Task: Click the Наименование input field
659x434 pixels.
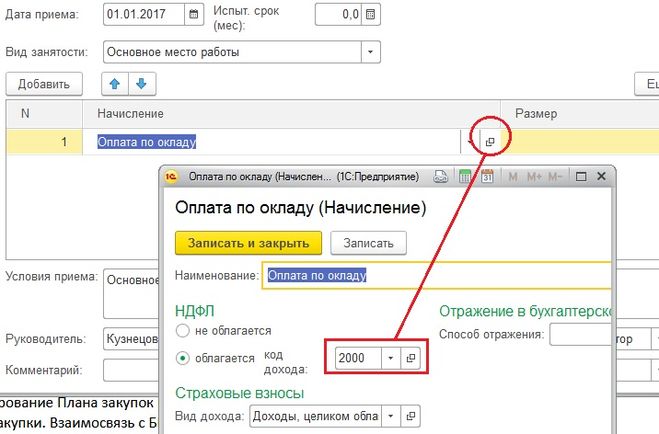Action: 436,275
